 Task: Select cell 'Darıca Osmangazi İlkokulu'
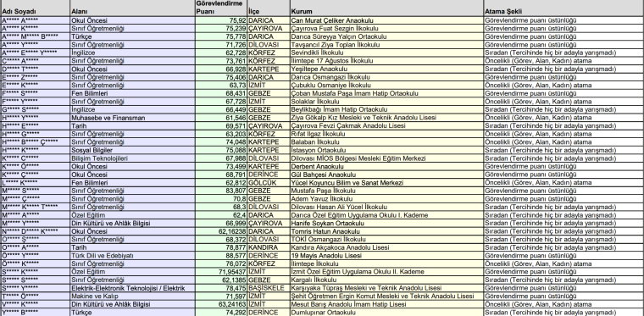[386, 77]
